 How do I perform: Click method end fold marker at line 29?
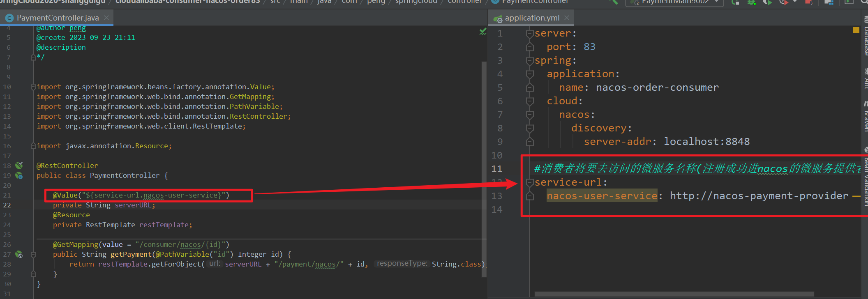(33, 274)
